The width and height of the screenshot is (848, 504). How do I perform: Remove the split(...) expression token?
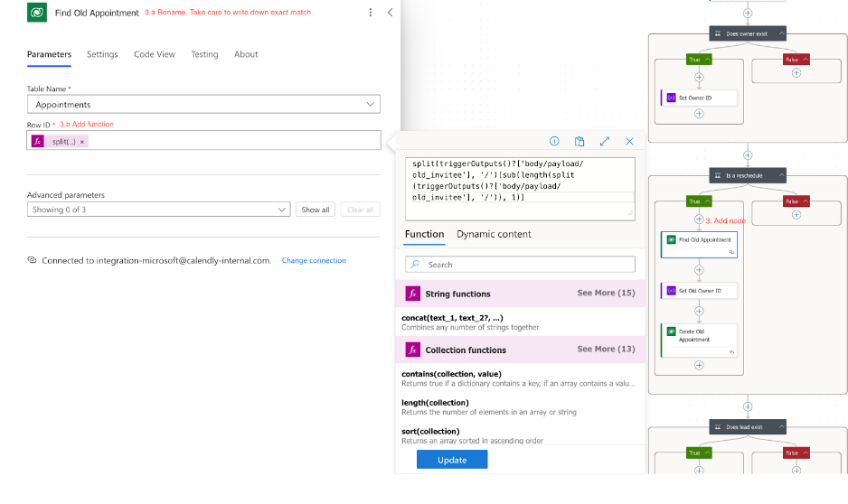(x=82, y=142)
